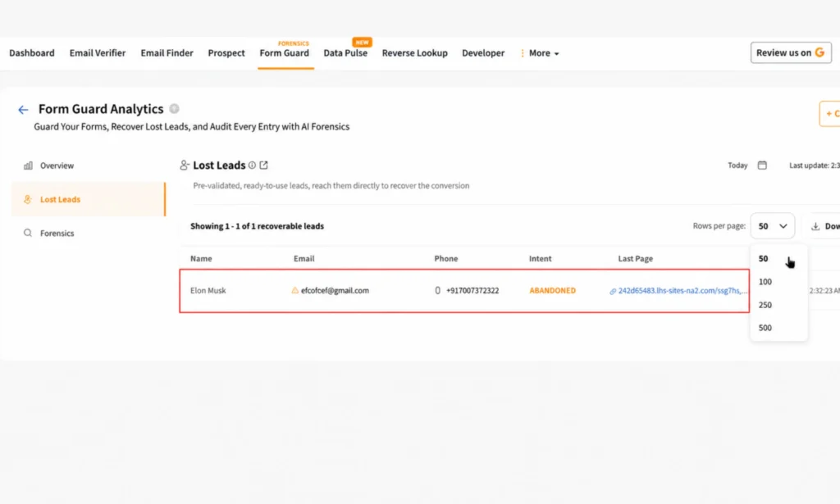Click the Last Page column header
The height and width of the screenshot is (504, 840).
click(x=636, y=258)
